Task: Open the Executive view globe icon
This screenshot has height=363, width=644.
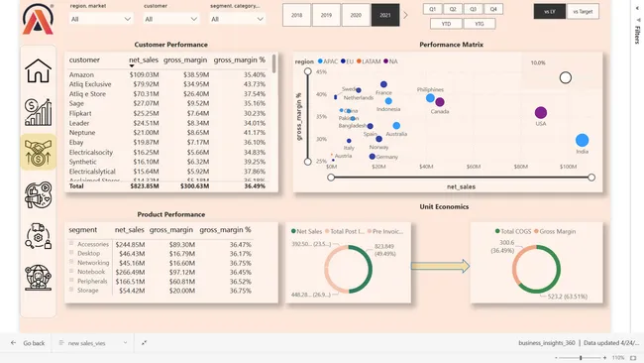Action: click(x=38, y=278)
